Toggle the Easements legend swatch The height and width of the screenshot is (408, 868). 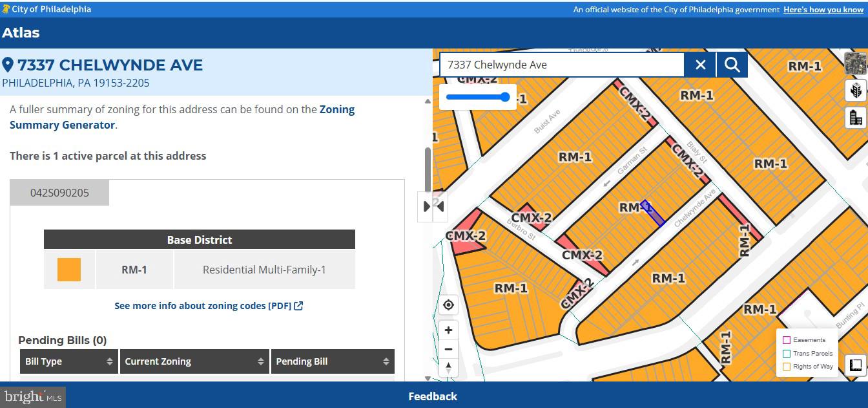point(786,339)
